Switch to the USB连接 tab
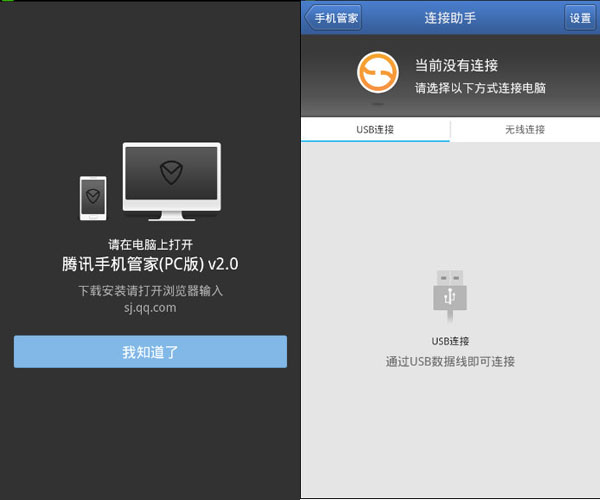This screenshot has width=600, height=500. click(375, 129)
